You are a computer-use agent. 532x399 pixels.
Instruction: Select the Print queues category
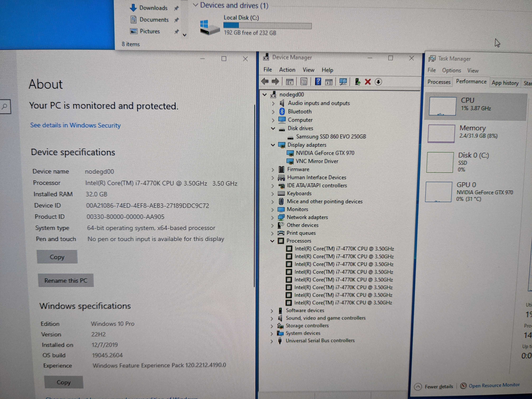click(301, 233)
